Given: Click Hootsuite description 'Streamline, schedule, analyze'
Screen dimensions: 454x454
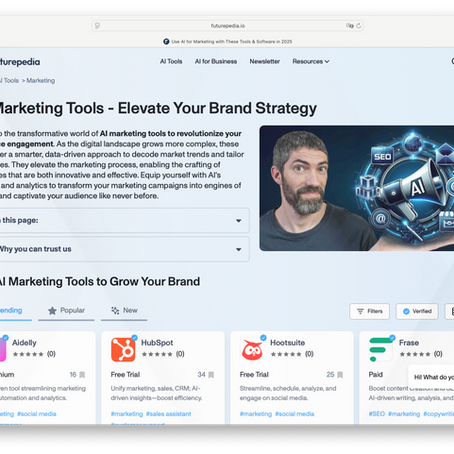Looking at the screenshot, I should tap(288, 393).
